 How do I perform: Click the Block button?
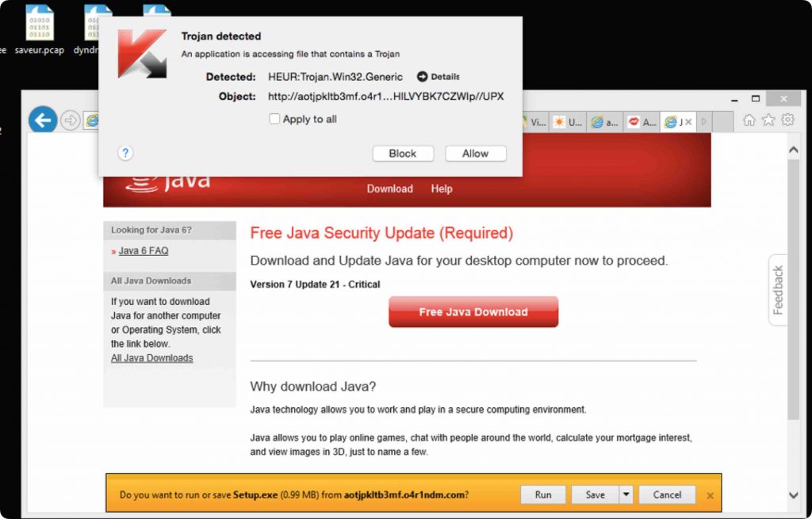coord(403,153)
